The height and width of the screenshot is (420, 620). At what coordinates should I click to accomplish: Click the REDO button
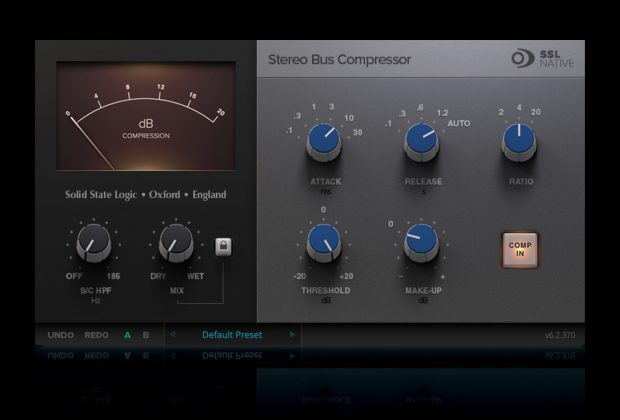click(96, 335)
